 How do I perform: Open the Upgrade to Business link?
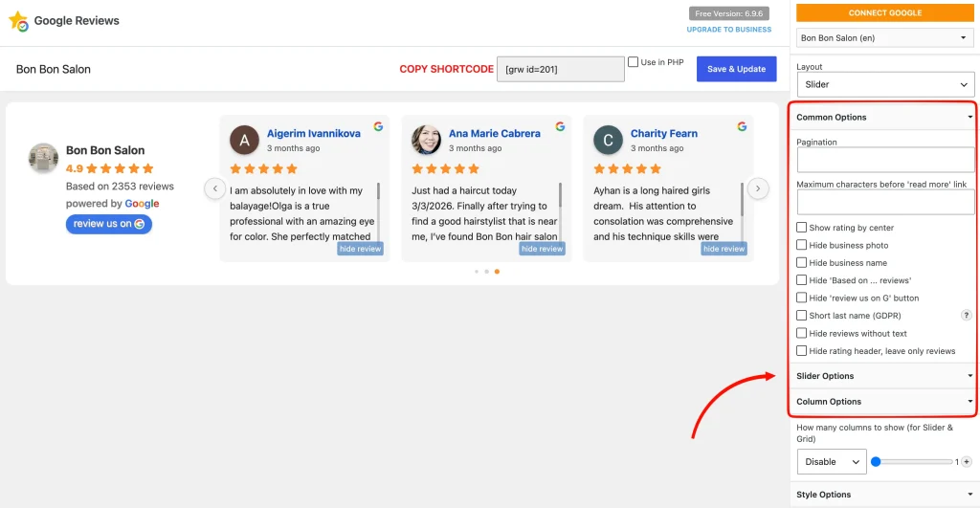[728, 30]
